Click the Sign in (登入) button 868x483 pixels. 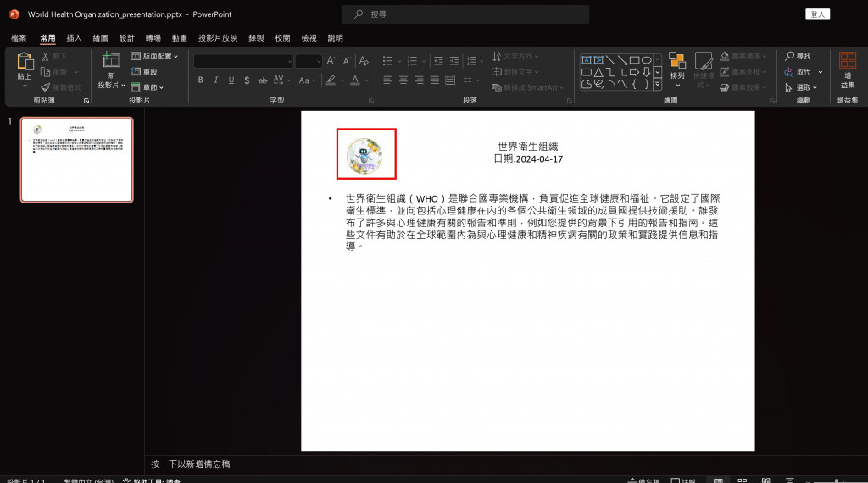pos(818,14)
